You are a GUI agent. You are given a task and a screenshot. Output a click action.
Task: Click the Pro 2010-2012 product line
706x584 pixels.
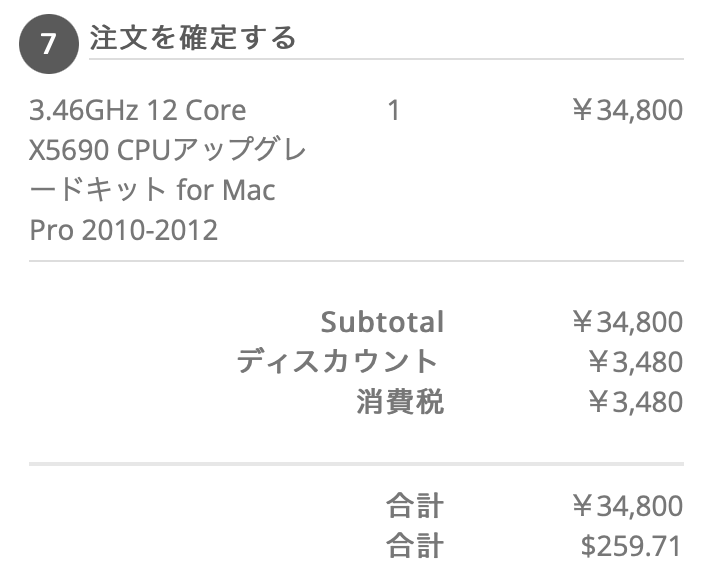pyautogui.click(x=123, y=230)
